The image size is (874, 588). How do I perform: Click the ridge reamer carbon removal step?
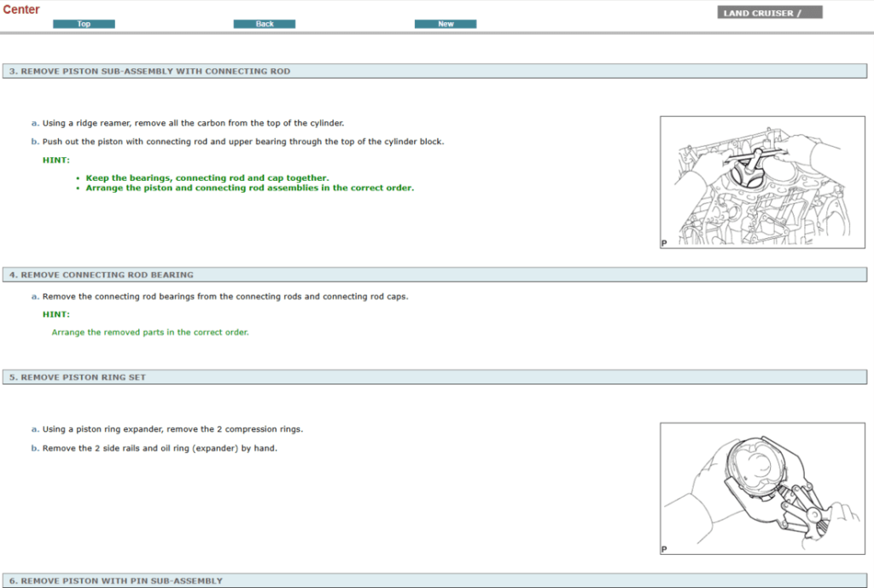coord(193,123)
